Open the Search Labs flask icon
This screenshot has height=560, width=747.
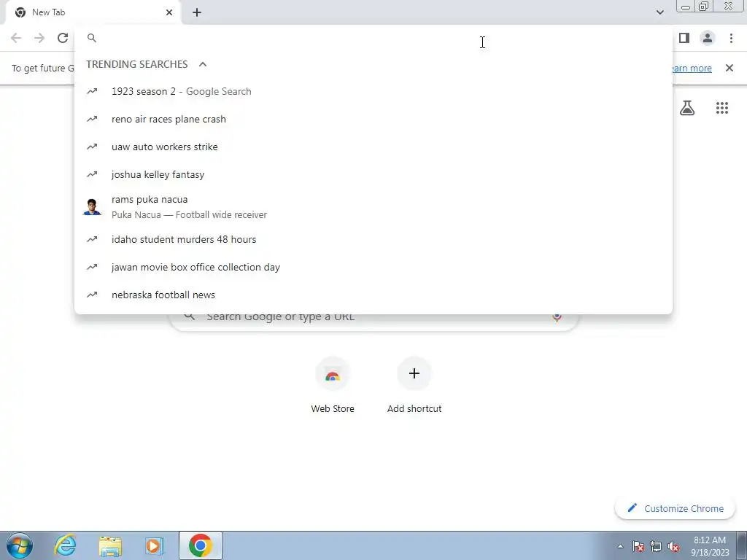[687, 108]
